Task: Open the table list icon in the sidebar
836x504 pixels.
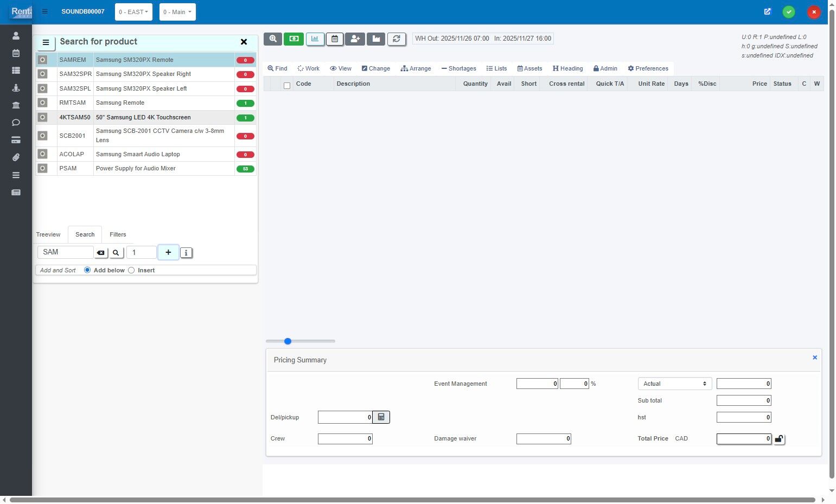Action: pos(16,71)
